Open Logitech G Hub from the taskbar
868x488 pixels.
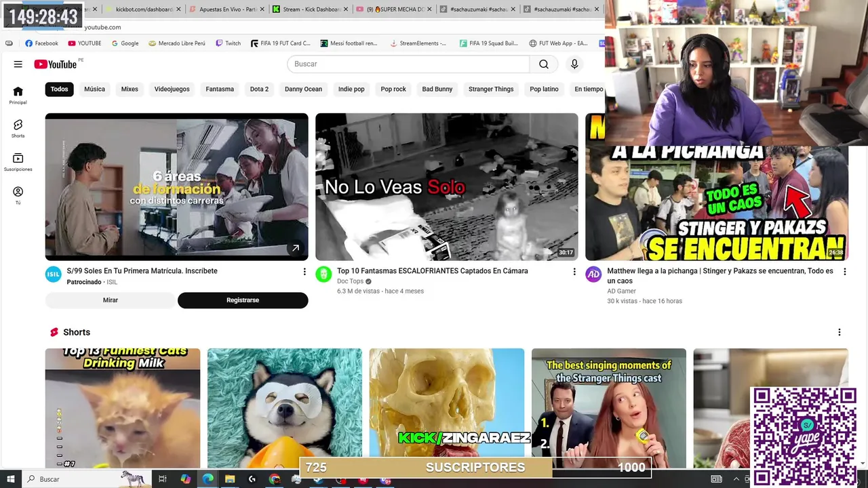pyautogui.click(x=252, y=479)
